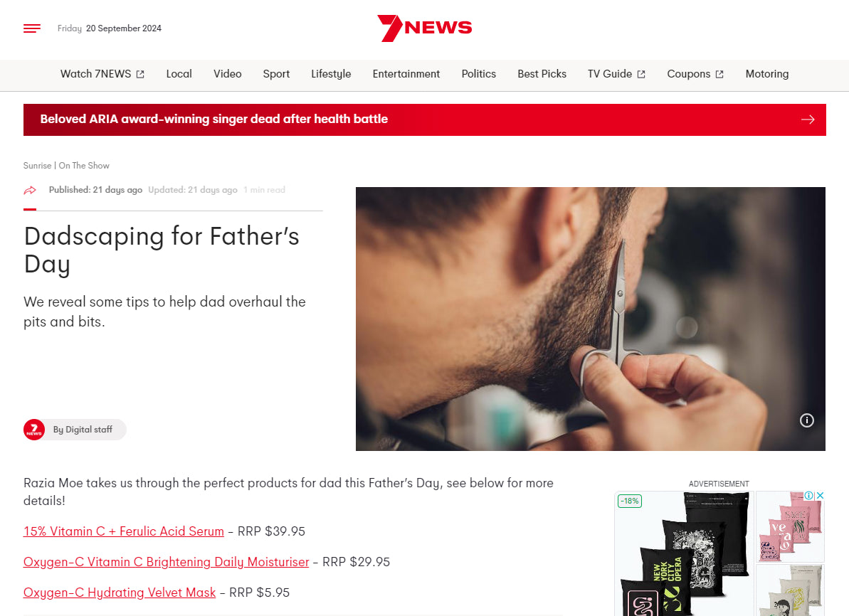Click the black cushions ad thumbnail
The width and height of the screenshot is (849, 616).
(685, 553)
